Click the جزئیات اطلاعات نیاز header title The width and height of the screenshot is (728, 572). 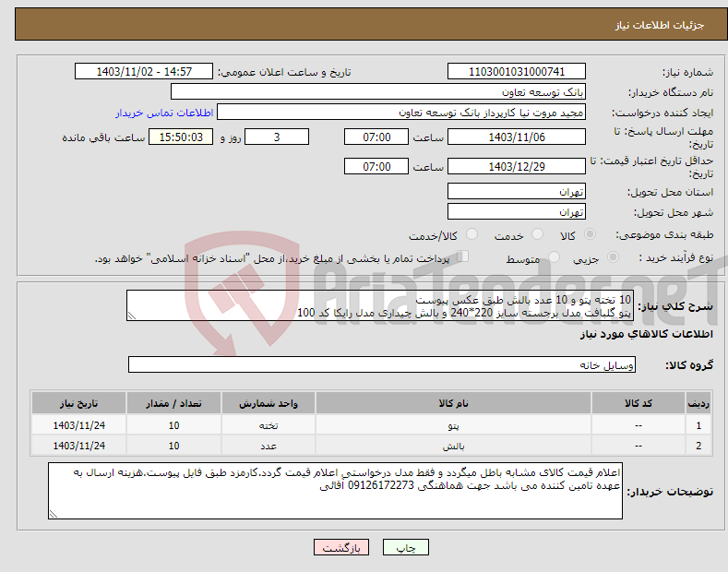(660, 25)
